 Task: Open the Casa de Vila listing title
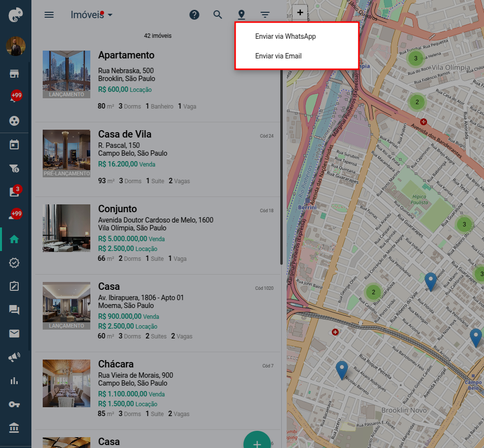125,134
